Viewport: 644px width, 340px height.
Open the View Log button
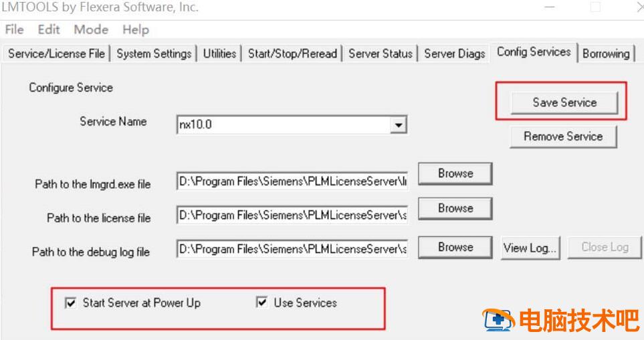[530, 248]
